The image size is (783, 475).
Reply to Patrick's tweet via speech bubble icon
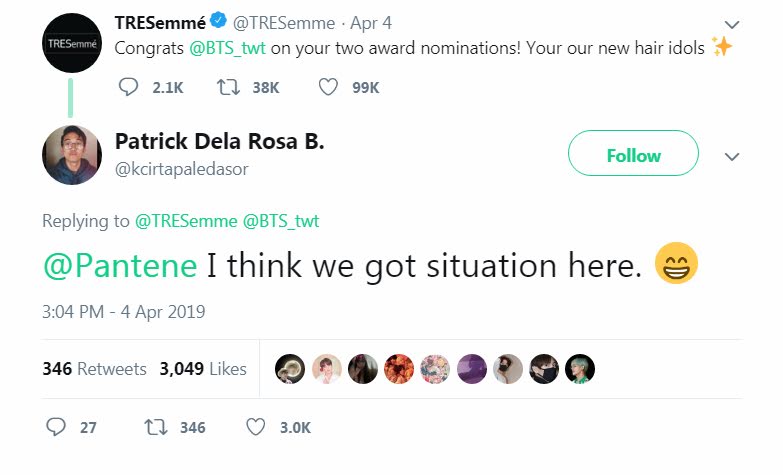[56, 427]
